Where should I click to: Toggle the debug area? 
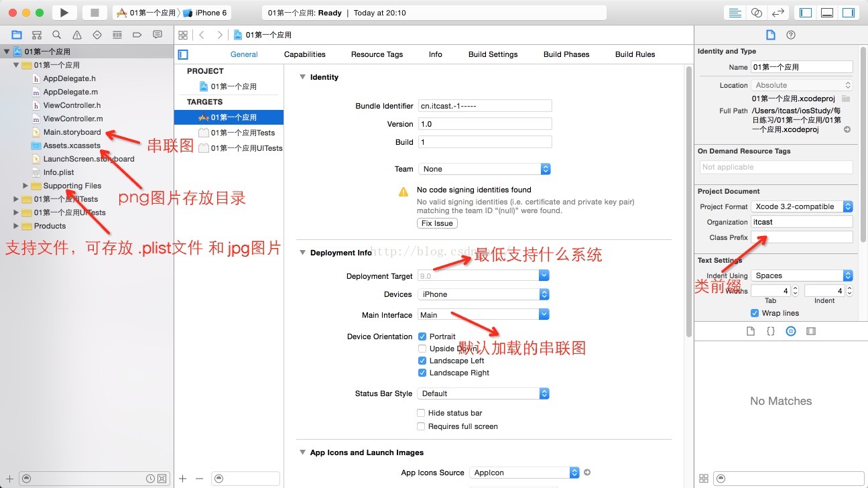[x=827, y=13]
